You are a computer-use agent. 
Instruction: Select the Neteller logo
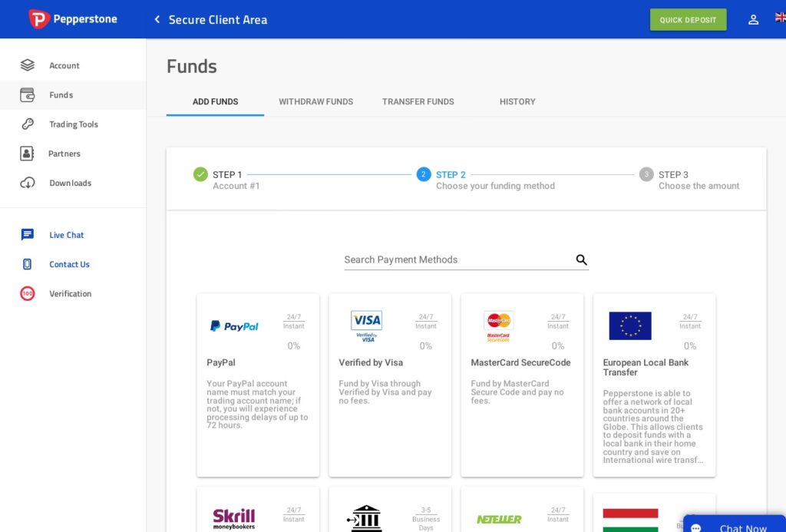coord(499,520)
